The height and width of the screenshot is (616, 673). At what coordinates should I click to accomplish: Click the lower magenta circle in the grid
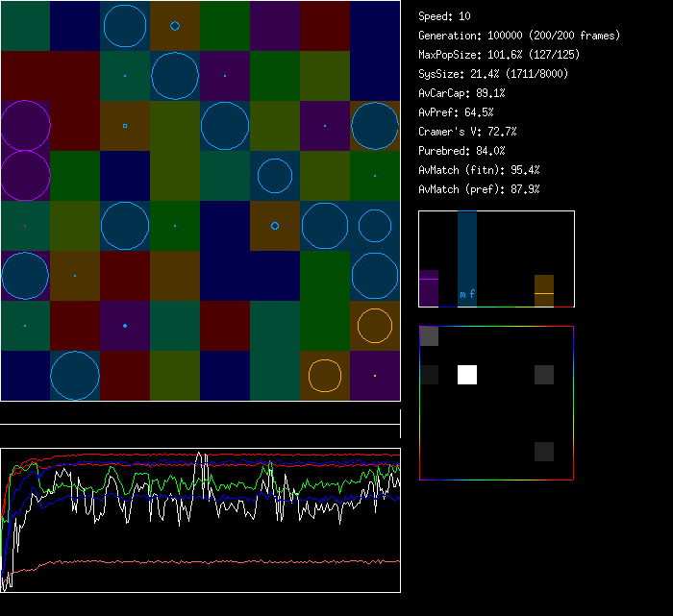[x=25, y=176]
